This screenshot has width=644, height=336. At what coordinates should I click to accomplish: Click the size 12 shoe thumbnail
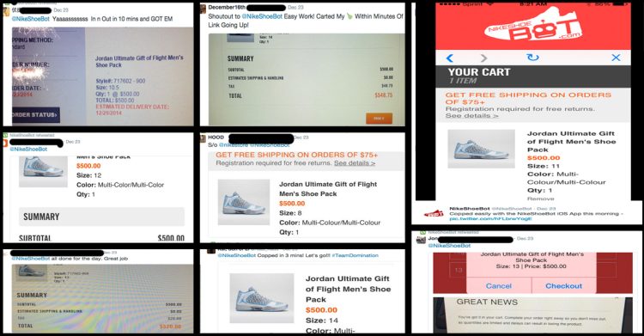43,171
